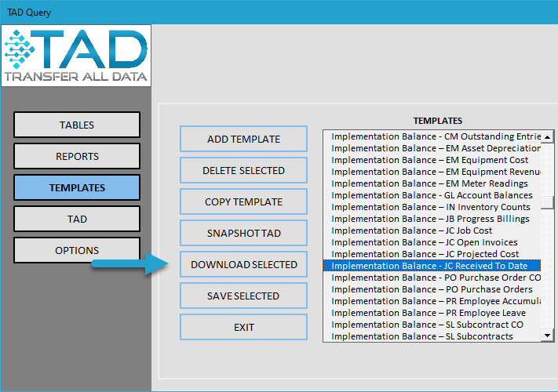Click the ADD TEMPLATE button
Viewport: 558px width, 392px height.
pos(244,139)
